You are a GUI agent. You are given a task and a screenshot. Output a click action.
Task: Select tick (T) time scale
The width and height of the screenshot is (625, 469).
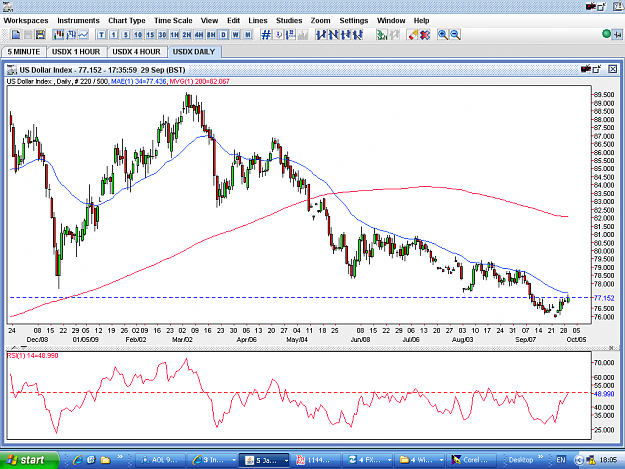101,35
